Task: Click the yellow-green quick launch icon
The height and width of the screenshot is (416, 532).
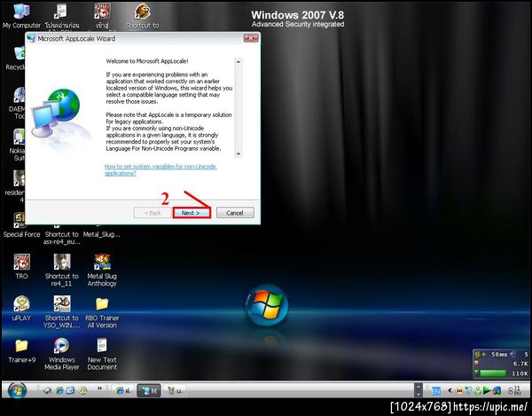Action: point(82,390)
